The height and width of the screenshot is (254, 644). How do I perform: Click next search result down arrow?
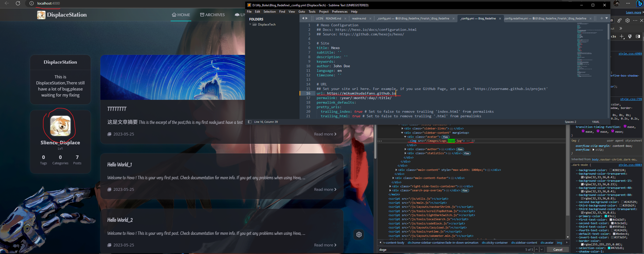pos(542,249)
